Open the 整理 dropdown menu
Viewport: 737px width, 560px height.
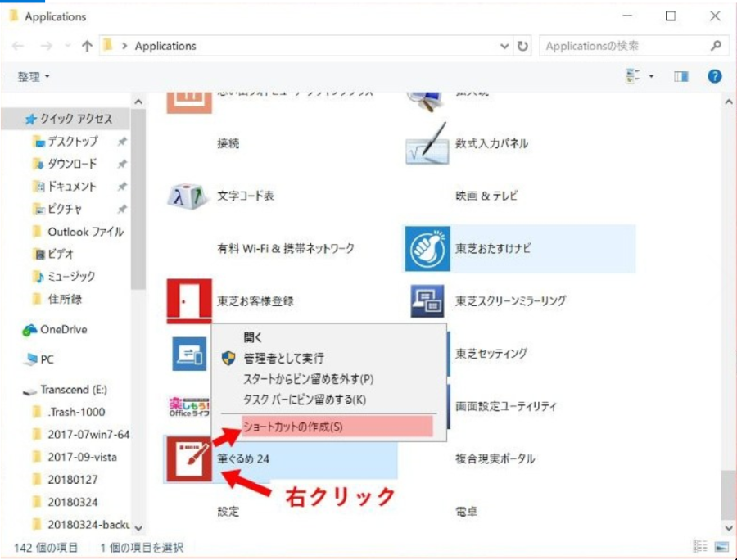click(34, 76)
